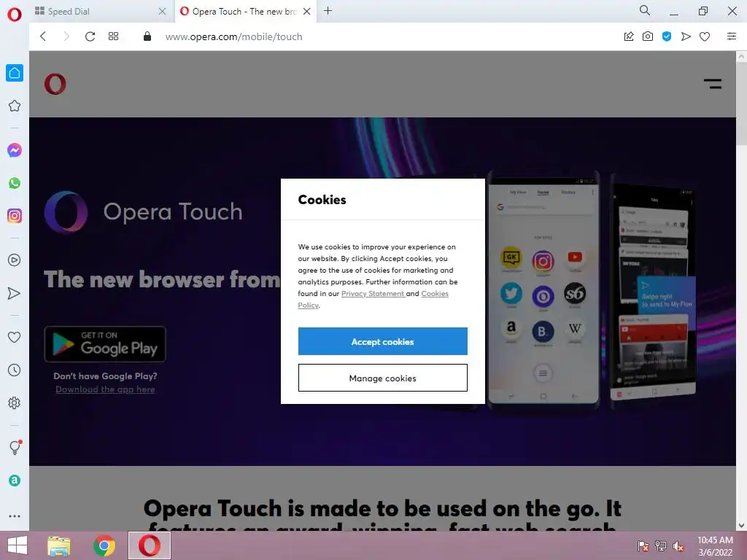Open sidebar Home button

click(15, 73)
